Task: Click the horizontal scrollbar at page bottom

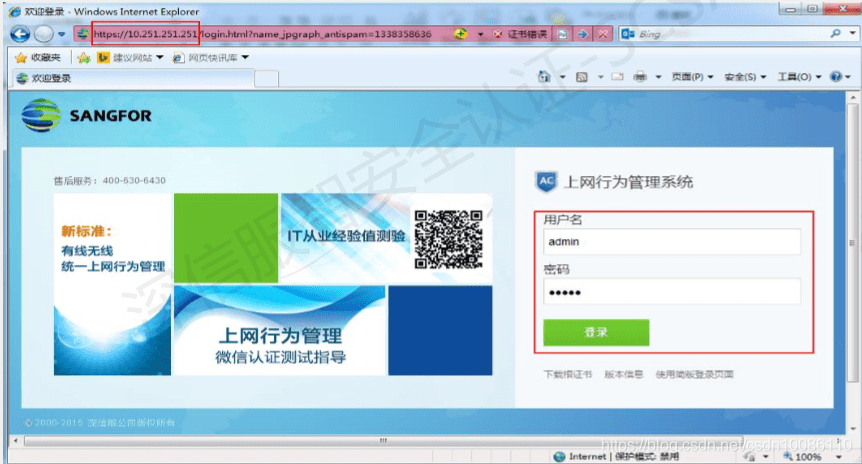Action: pos(380,440)
